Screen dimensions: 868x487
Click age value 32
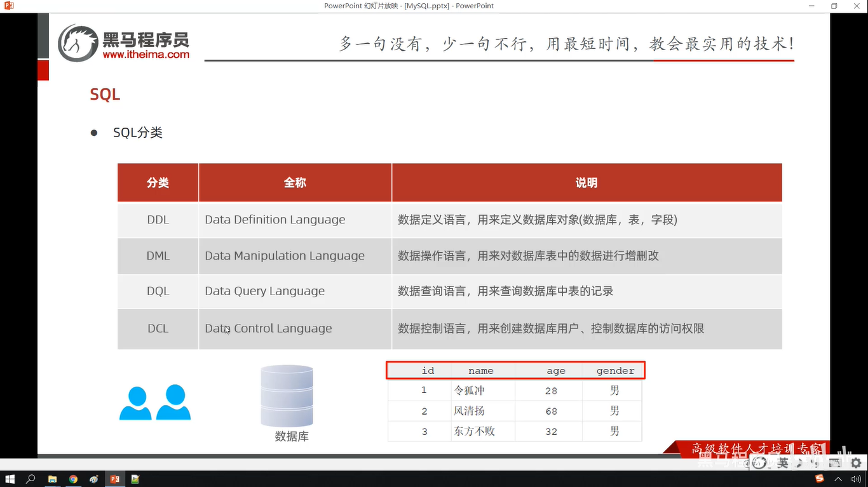(x=551, y=432)
